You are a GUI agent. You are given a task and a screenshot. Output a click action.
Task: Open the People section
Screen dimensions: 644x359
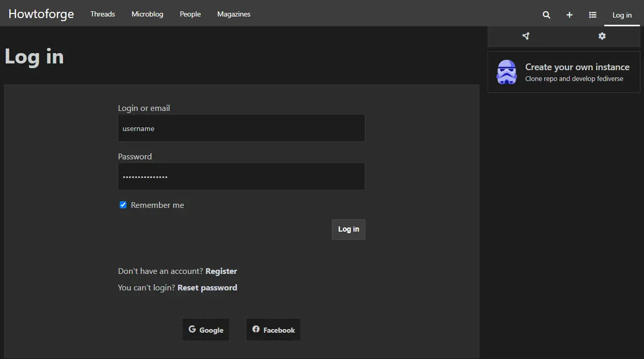click(x=190, y=14)
